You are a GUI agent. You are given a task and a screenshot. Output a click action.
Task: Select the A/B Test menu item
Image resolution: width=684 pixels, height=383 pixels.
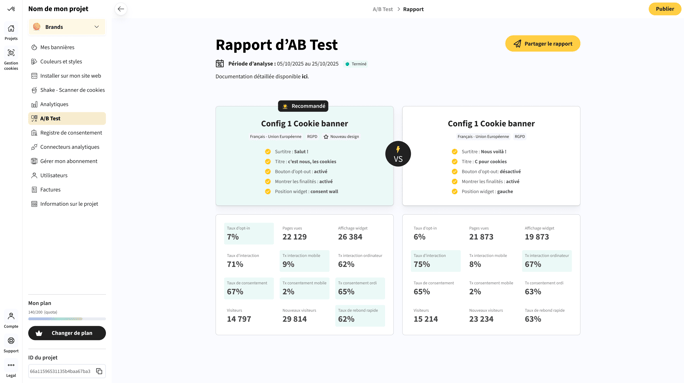coord(67,118)
